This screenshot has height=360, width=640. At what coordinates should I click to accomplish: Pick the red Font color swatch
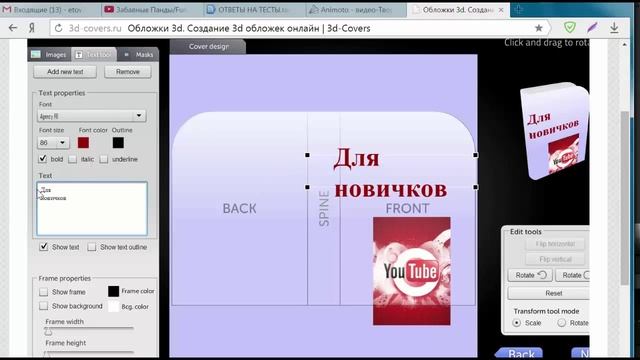(x=83, y=142)
